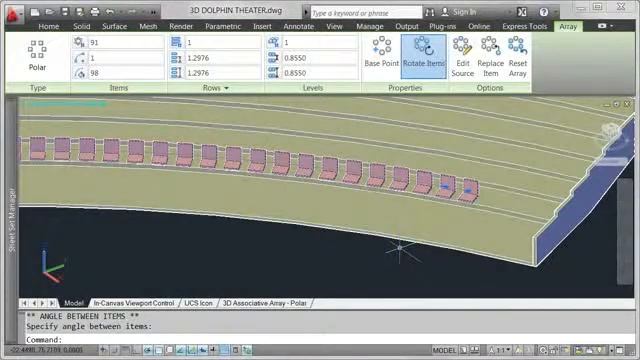Click the keyword search field

click(366, 13)
